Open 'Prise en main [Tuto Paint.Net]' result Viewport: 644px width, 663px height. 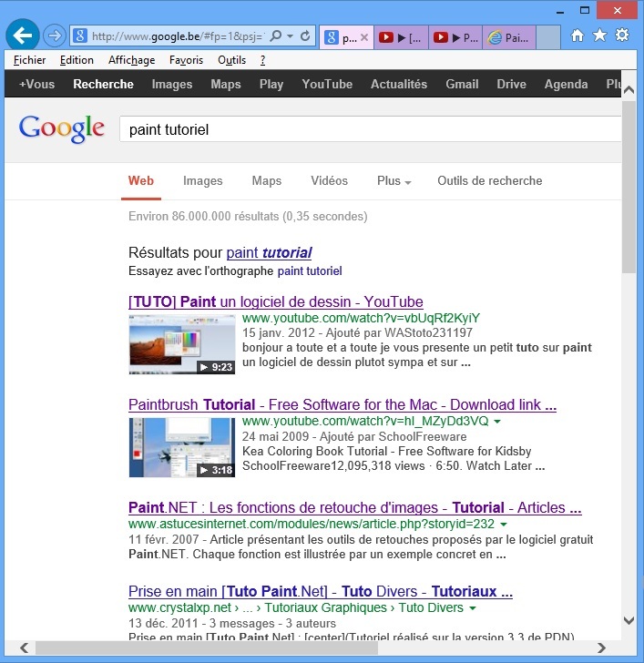coord(320,592)
